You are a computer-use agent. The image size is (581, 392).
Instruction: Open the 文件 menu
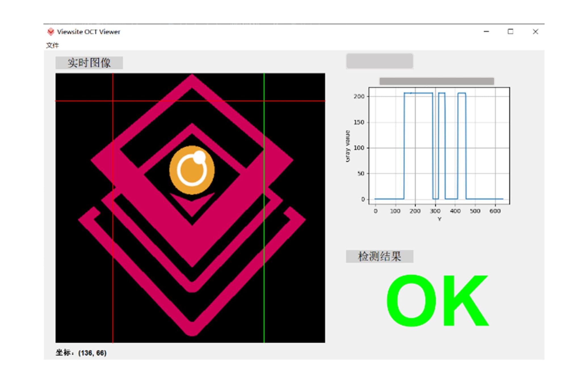coord(52,45)
